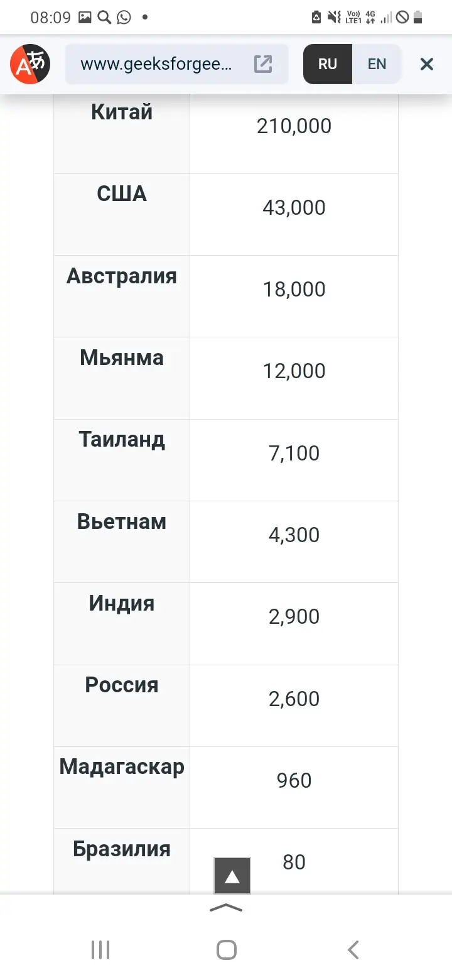Tap the WhatsApp notification icon
This screenshot has width=452, height=980.
click(124, 18)
